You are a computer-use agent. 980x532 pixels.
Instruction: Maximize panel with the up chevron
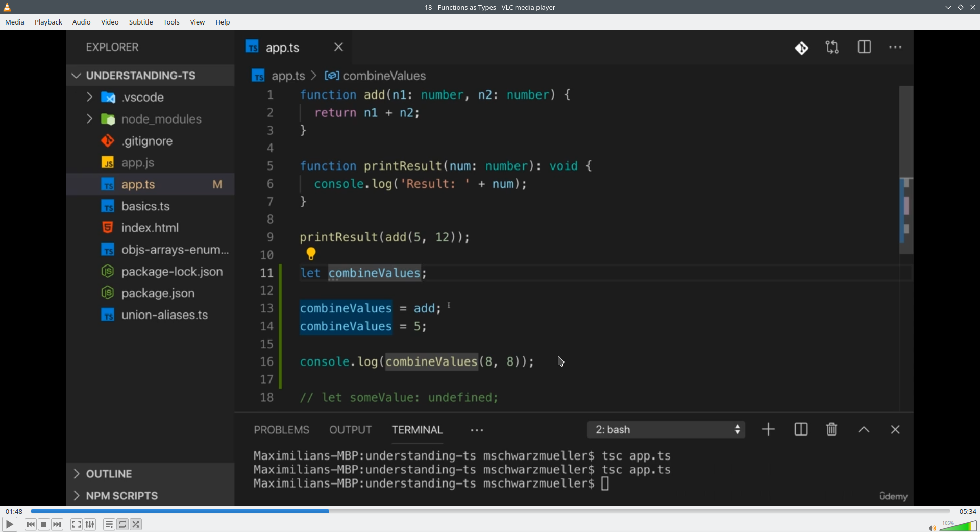[864, 430]
